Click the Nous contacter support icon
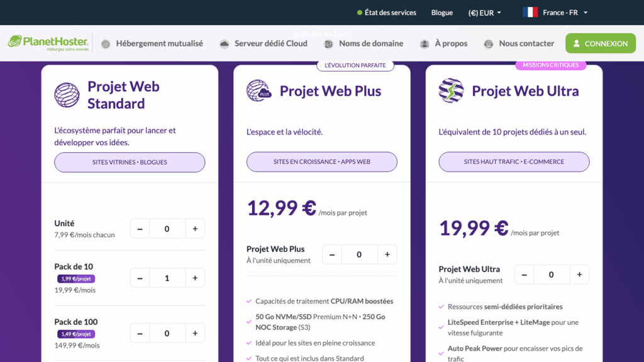The width and height of the screenshot is (644, 362). (488, 44)
